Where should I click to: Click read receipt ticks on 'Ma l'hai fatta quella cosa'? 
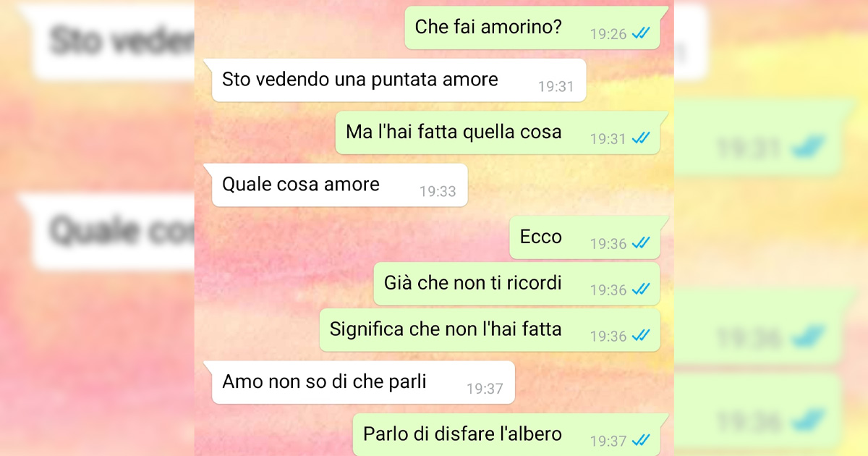pyautogui.click(x=640, y=138)
